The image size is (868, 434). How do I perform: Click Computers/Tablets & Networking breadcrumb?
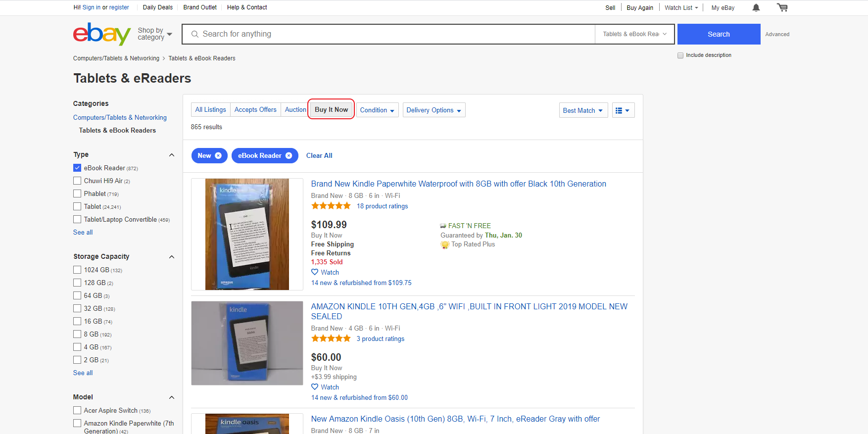pyautogui.click(x=116, y=58)
